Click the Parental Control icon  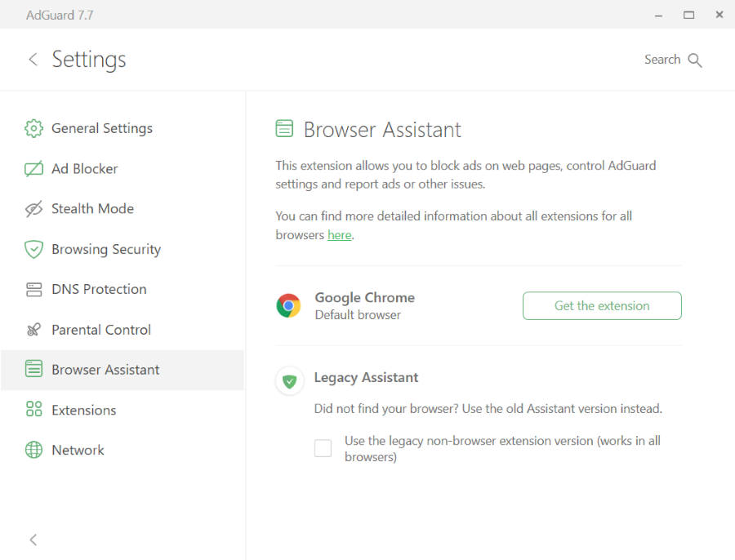[x=33, y=330]
